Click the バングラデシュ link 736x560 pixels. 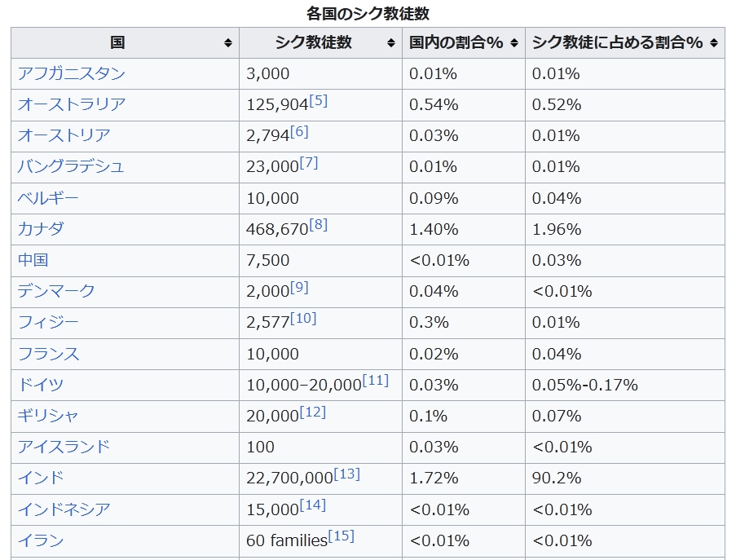click(x=72, y=167)
